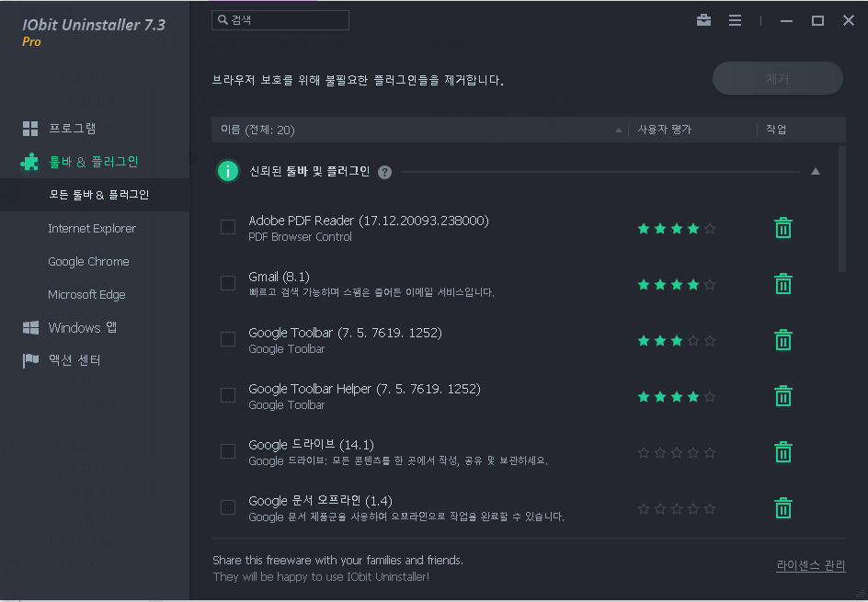This screenshot has height=602, width=868.
Task: Select the Gmail checkbox
Action: tap(228, 283)
